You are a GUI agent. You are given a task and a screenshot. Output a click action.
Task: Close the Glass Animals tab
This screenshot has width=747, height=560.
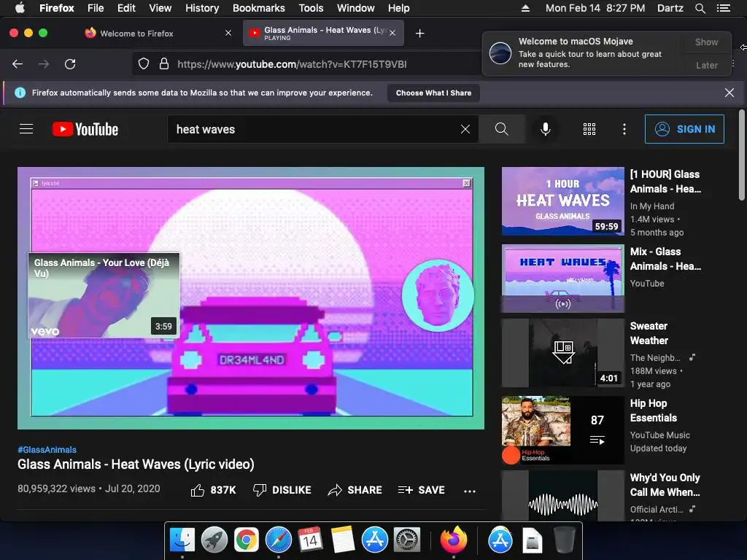click(392, 33)
